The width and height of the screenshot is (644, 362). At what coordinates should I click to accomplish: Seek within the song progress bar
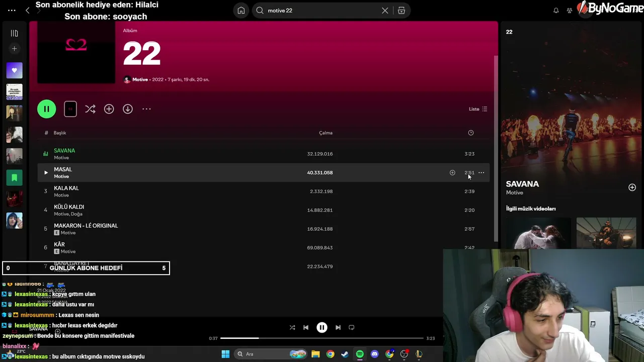pos(321,338)
